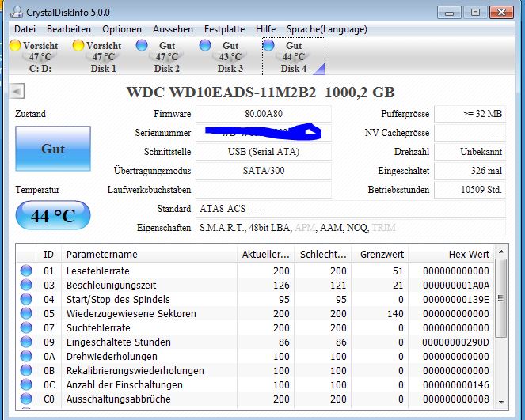The height and width of the screenshot is (420, 525).
Task: Click the blue status orb for Disk 2
Action: (x=142, y=45)
